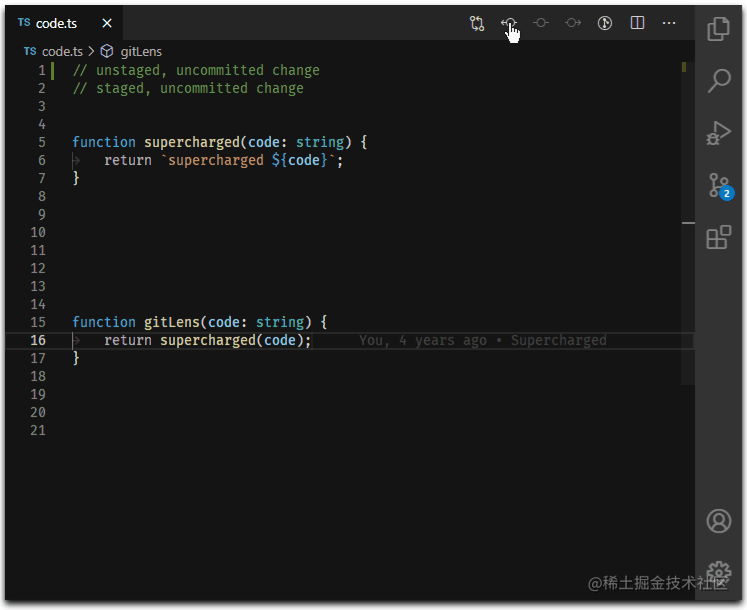The height and width of the screenshot is (610, 747).
Task: Close the code.ts tab
Action: 106,23
